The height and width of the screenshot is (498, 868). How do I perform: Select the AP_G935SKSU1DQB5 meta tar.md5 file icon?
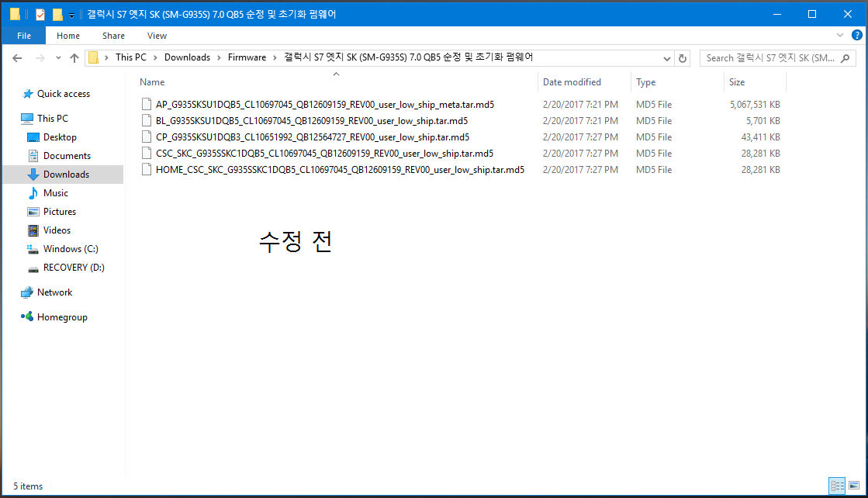coord(147,105)
